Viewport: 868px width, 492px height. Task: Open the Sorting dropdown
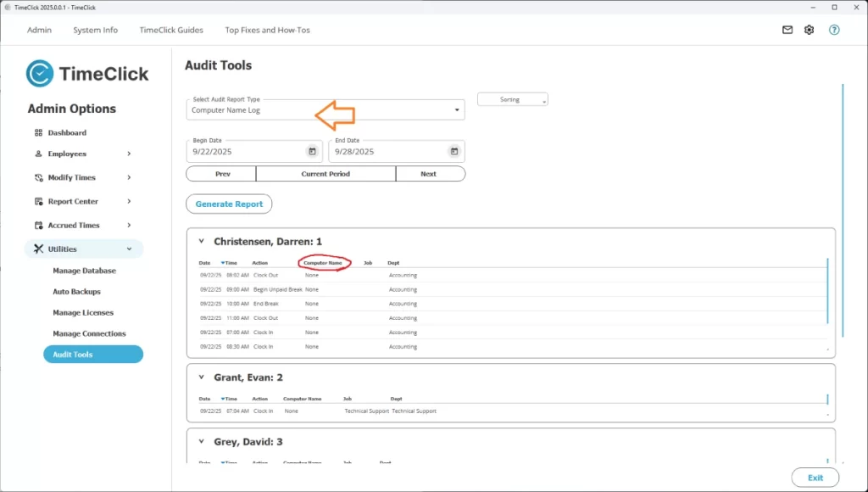coord(512,98)
